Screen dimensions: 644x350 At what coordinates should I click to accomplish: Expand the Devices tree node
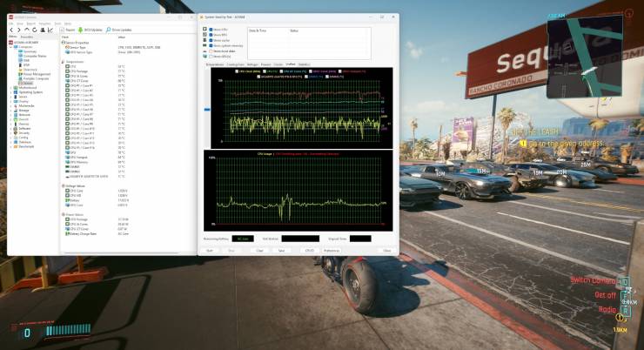point(11,124)
